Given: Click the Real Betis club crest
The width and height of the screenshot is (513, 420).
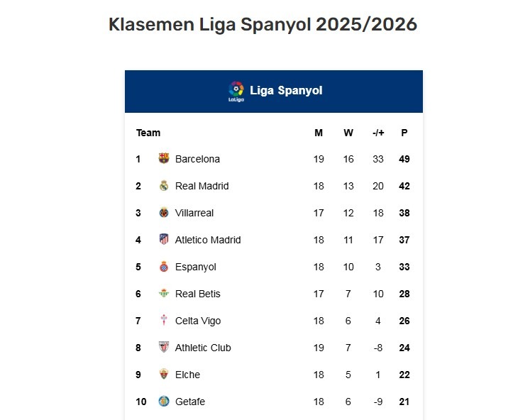Looking at the screenshot, I should (164, 294).
